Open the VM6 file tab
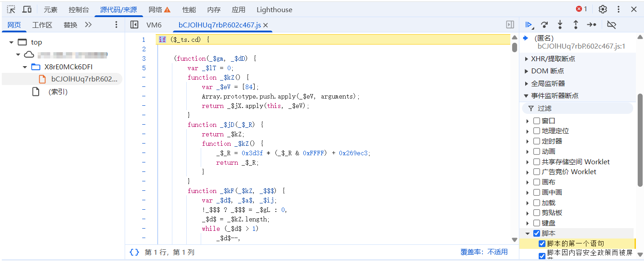Viewport: 644px width, 261px height. tap(154, 25)
